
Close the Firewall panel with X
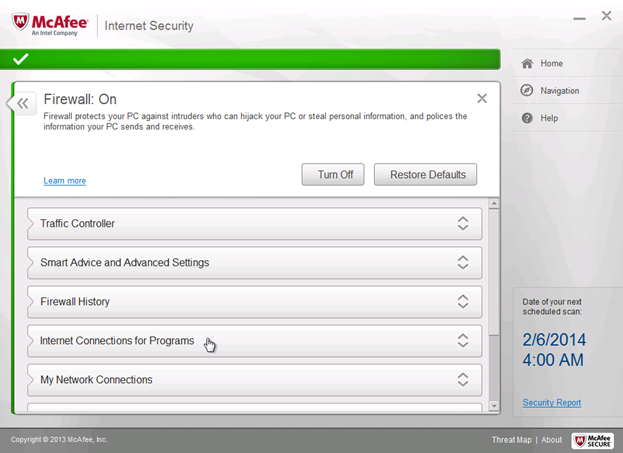tap(482, 98)
